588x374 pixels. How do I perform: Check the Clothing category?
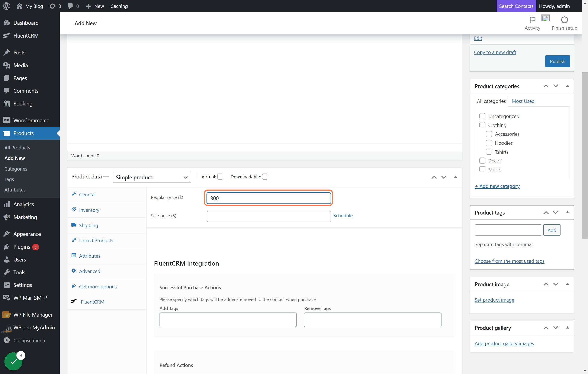[482, 125]
